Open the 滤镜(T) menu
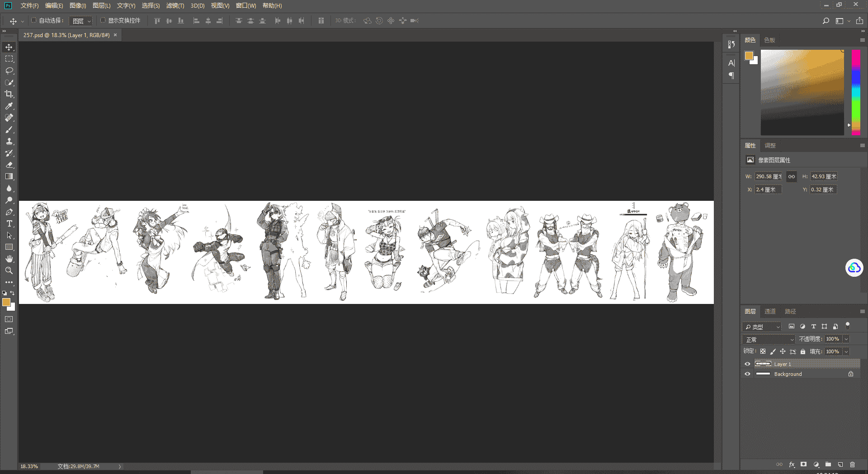The height and width of the screenshot is (474, 868). (175, 6)
